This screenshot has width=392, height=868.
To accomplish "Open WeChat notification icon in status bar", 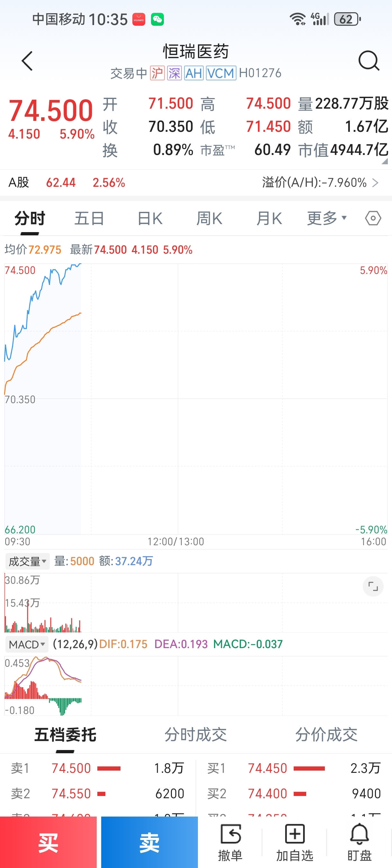I will (x=157, y=20).
